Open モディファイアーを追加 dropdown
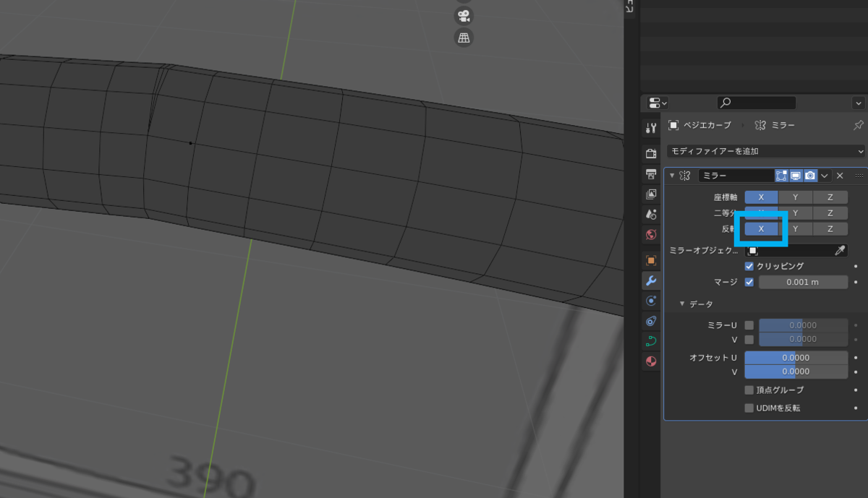Image resolution: width=868 pixels, height=498 pixels. (766, 151)
